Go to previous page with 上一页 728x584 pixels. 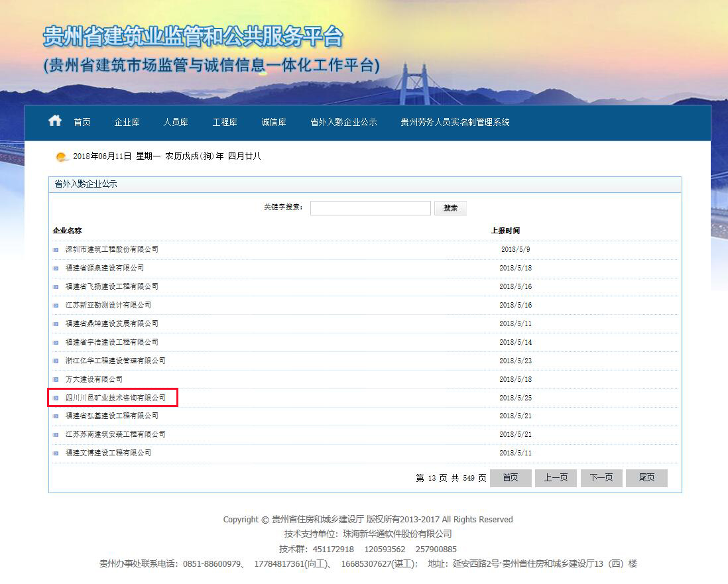pos(556,478)
